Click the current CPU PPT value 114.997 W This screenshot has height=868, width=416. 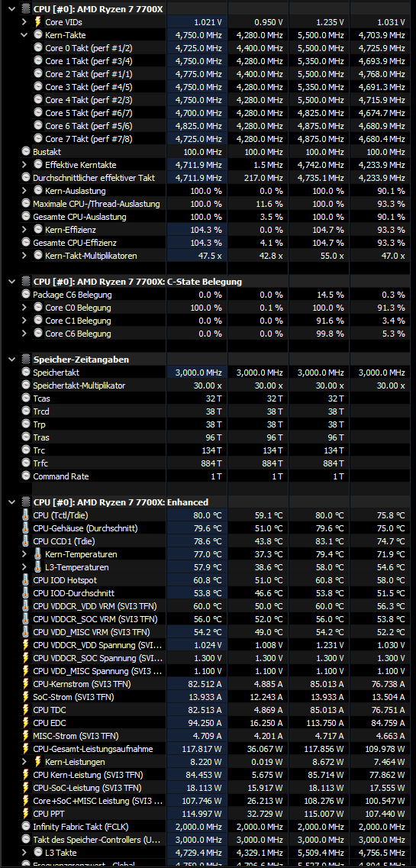point(202,814)
